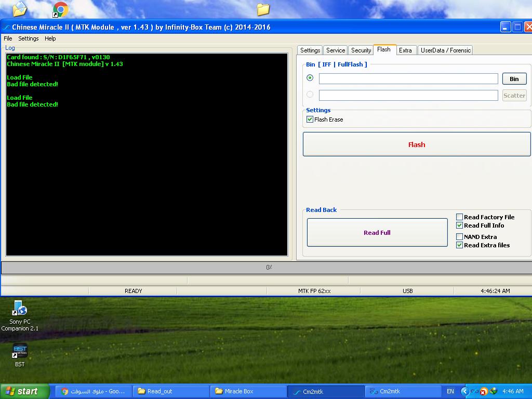Switch to the Service tab

pyautogui.click(x=336, y=50)
